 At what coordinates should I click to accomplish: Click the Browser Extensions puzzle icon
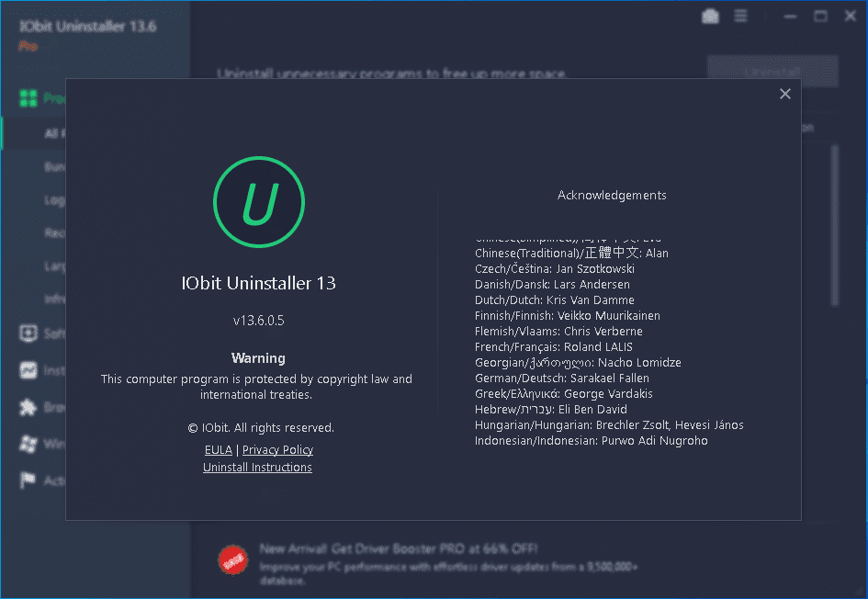[x=28, y=407]
